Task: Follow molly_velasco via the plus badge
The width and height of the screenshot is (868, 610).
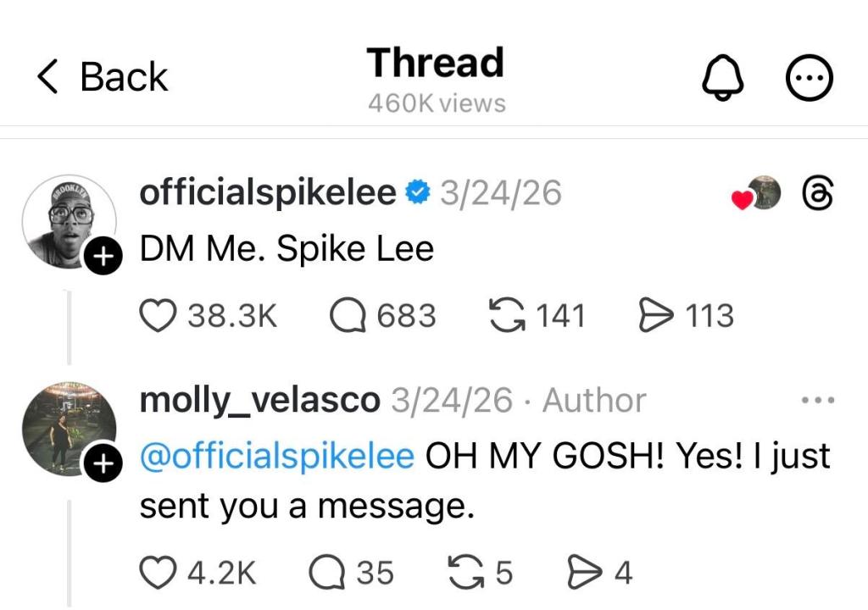Action: [x=101, y=461]
